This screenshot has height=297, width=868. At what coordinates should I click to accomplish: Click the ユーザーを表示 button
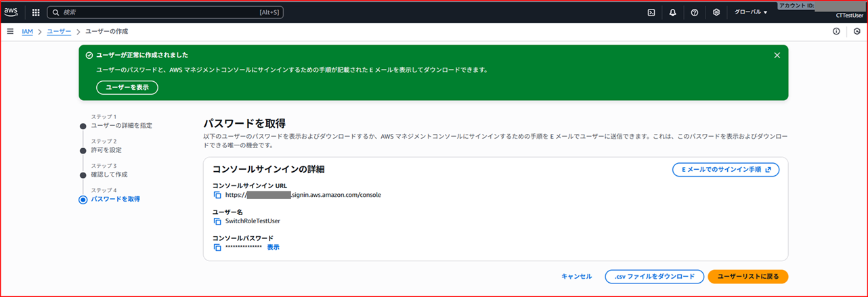127,87
